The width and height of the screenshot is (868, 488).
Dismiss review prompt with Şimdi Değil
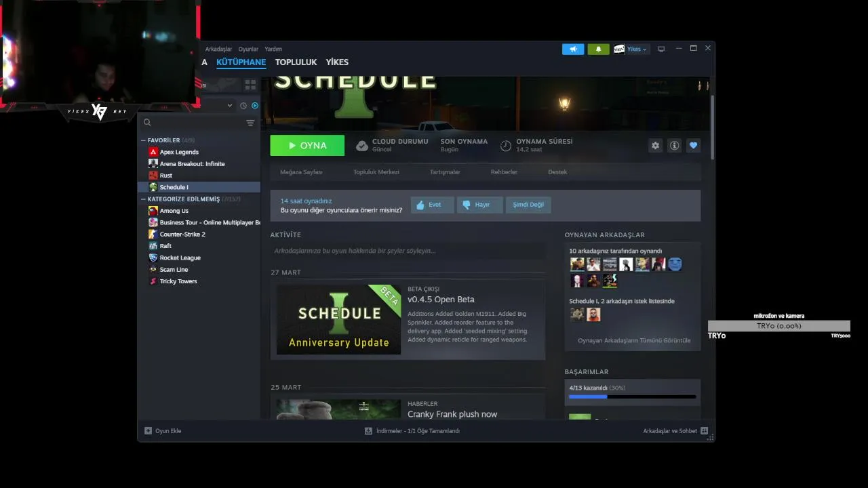[x=528, y=205]
